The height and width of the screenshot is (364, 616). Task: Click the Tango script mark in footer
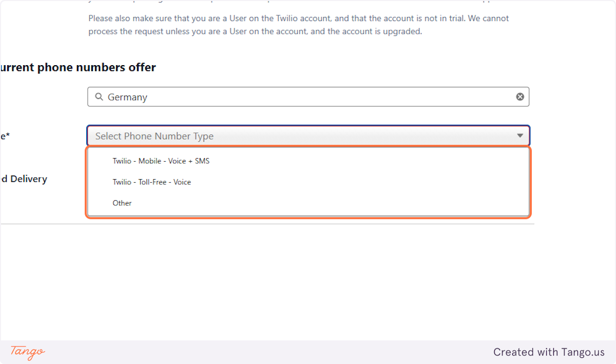click(26, 352)
